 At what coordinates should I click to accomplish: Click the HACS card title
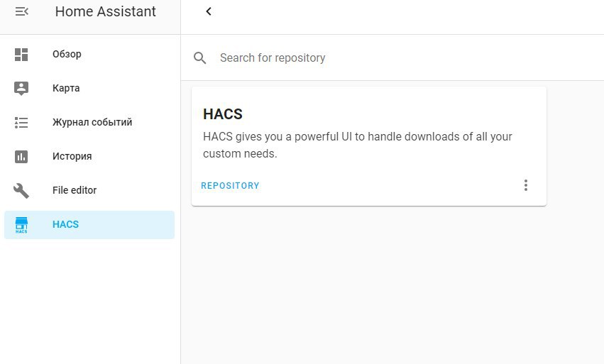point(223,114)
